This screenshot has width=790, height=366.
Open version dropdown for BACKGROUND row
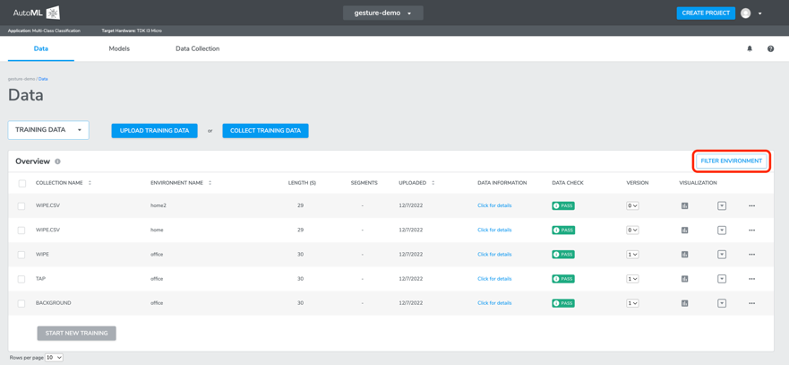coord(632,303)
